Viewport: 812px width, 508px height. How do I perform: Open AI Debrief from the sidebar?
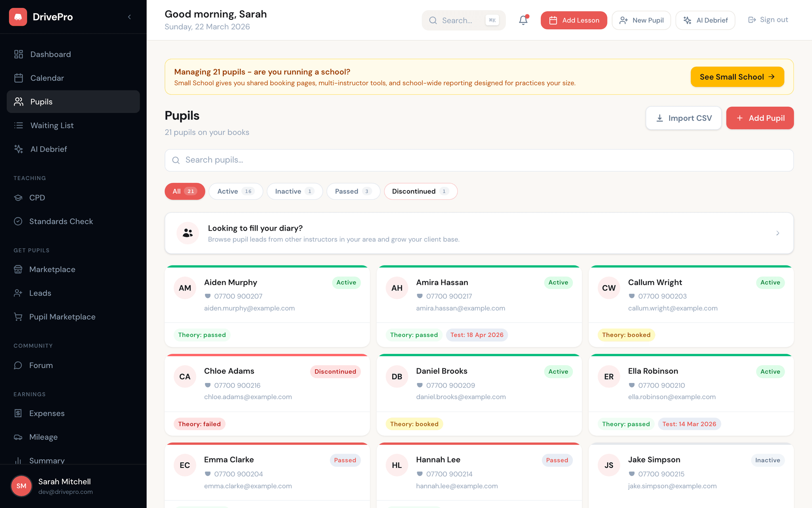[48, 149]
